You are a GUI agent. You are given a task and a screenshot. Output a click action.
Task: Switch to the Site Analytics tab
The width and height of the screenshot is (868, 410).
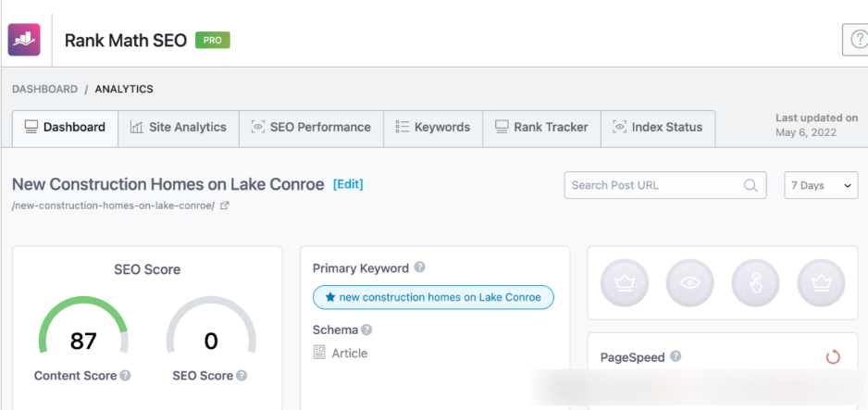click(x=179, y=128)
